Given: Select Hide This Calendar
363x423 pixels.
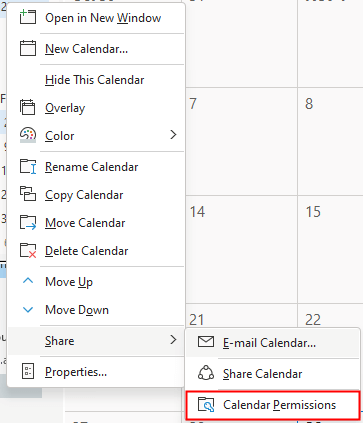Looking at the screenshot, I should point(96,80).
